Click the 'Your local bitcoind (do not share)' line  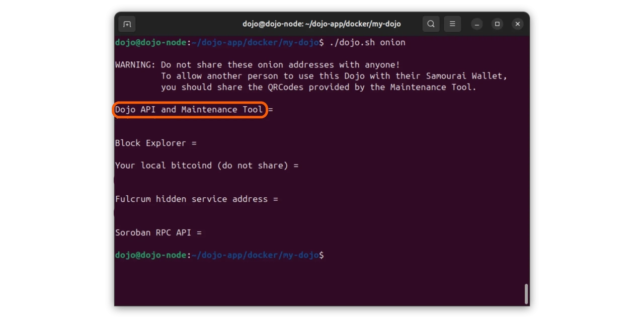click(206, 166)
